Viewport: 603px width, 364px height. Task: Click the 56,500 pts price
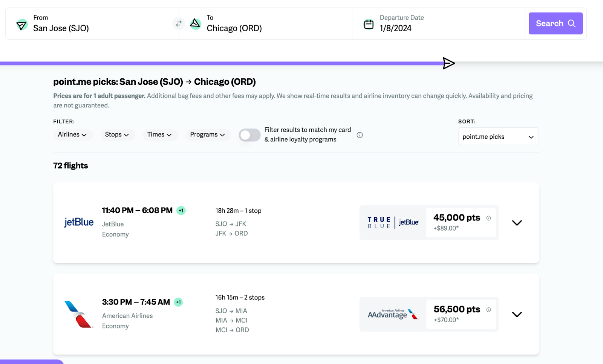coord(457,309)
